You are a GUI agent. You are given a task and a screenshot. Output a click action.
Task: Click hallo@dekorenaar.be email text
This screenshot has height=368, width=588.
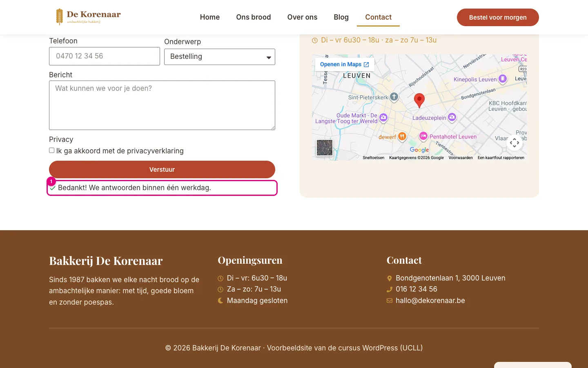[430, 301]
